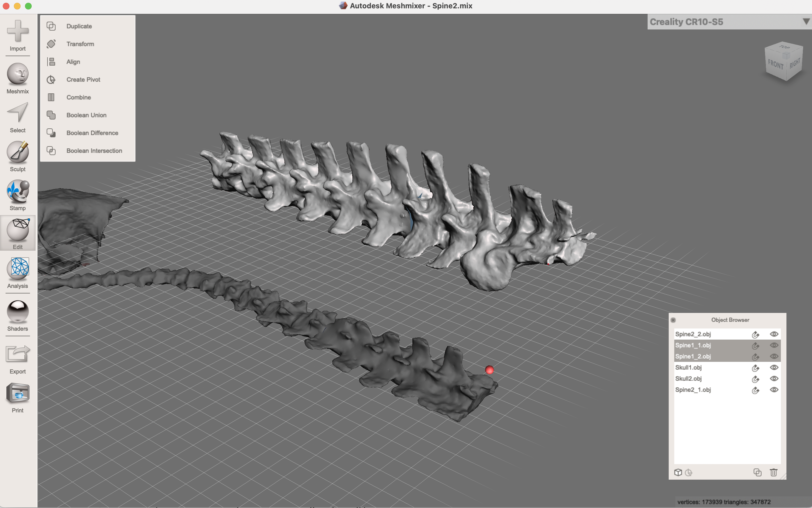The height and width of the screenshot is (508, 812).
Task: Click the pivot icon at Object Browser bottom
Action: click(x=688, y=472)
